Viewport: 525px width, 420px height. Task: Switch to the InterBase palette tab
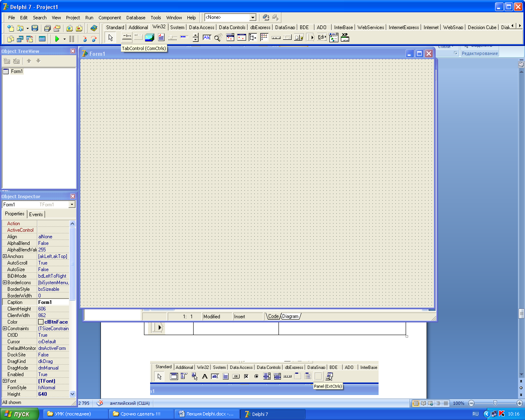343,27
